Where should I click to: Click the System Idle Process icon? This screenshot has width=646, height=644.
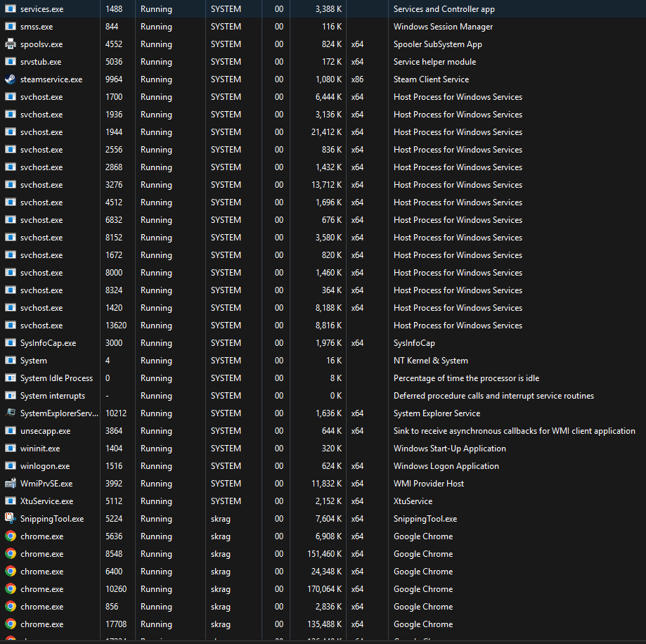tap(11, 378)
